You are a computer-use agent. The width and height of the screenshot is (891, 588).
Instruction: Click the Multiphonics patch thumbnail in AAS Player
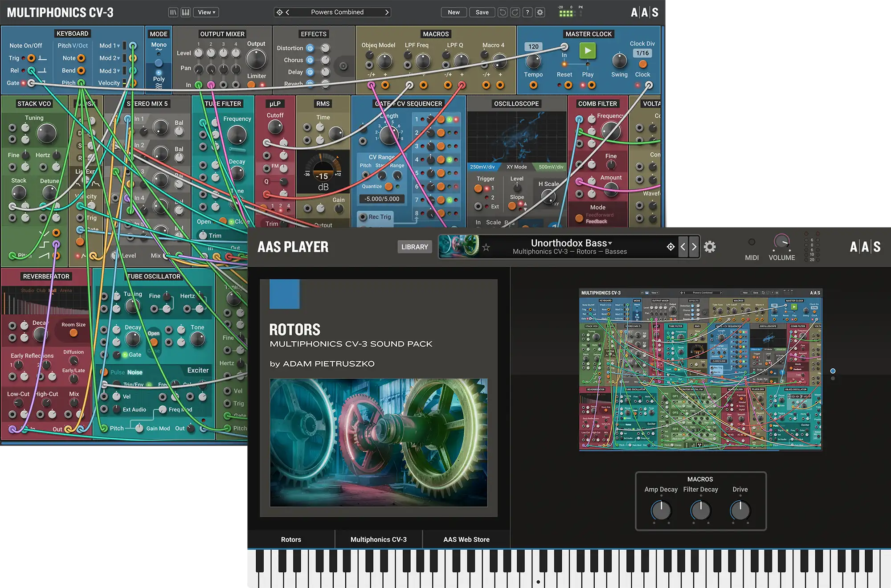click(700, 369)
